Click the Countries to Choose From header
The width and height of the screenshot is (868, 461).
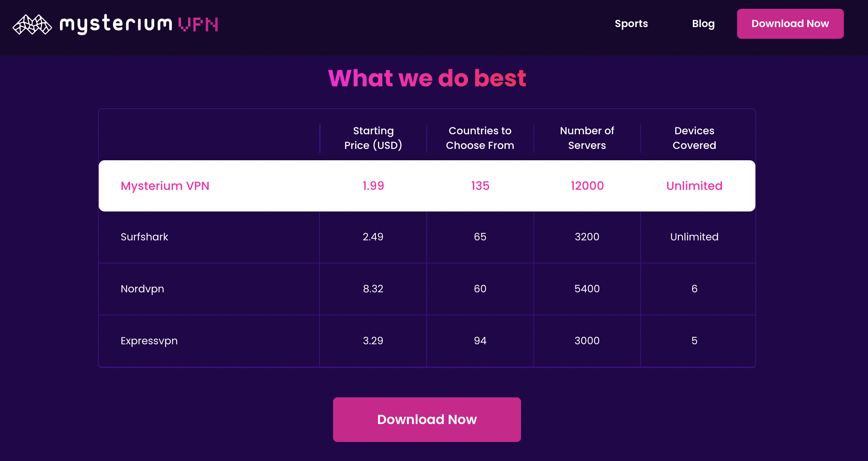point(480,138)
